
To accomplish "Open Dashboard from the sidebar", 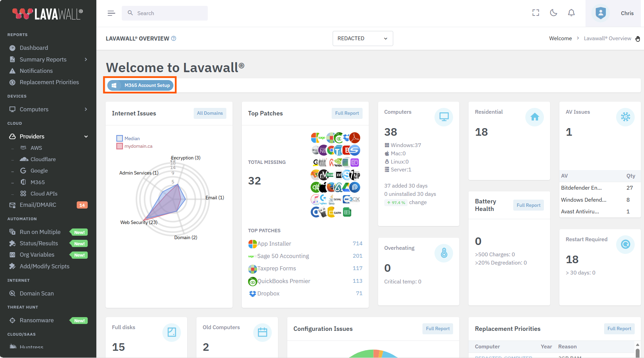I will pyautogui.click(x=34, y=48).
